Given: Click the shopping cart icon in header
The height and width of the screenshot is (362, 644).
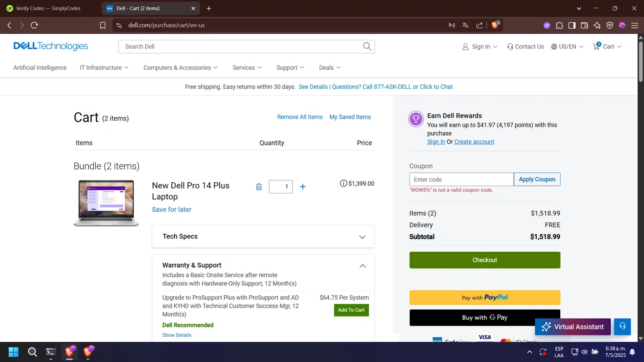Looking at the screenshot, I should coord(597,46).
